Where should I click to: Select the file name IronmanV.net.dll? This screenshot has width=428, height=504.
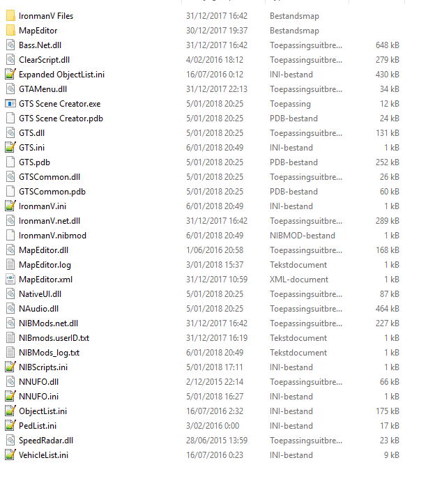tap(49, 221)
